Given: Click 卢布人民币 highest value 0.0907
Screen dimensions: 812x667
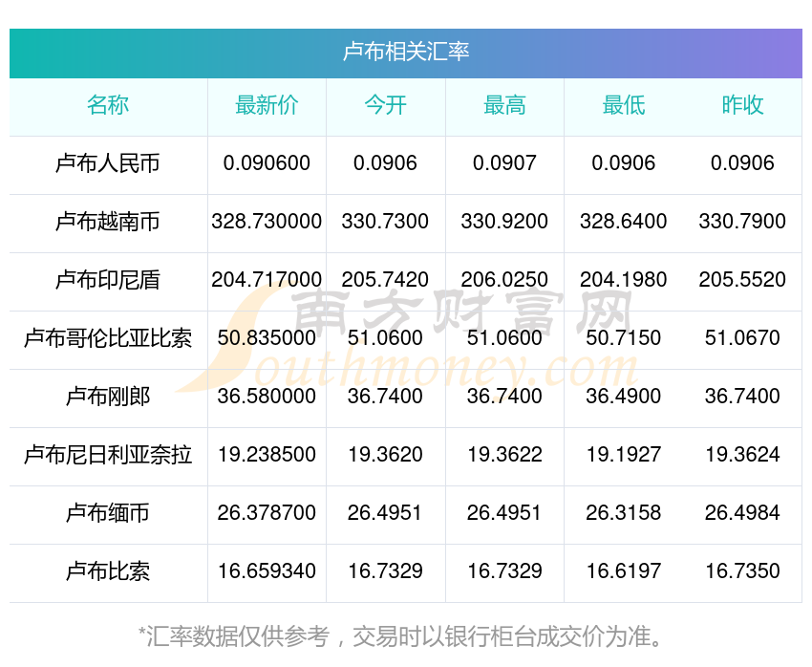Looking at the screenshot, I should pos(504,163).
